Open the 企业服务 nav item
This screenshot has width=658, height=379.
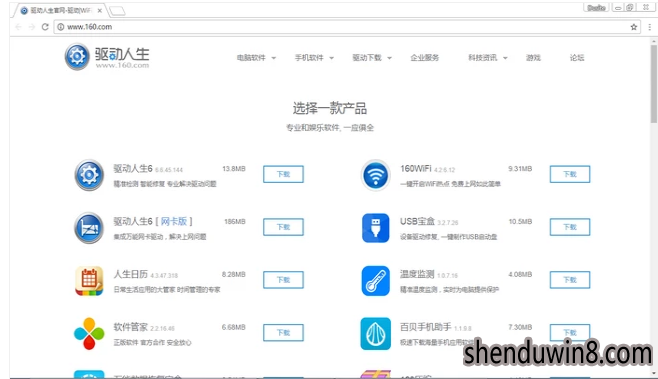point(425,58)
